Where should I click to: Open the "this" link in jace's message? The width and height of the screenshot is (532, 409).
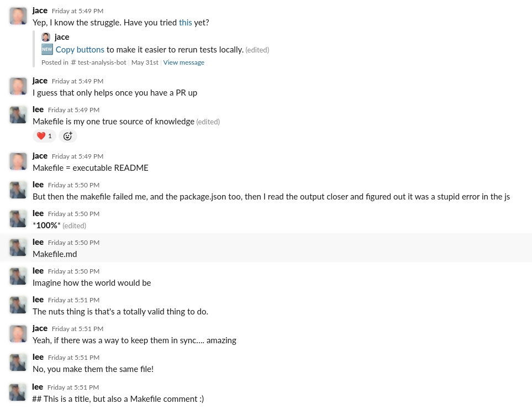(186, 23)
